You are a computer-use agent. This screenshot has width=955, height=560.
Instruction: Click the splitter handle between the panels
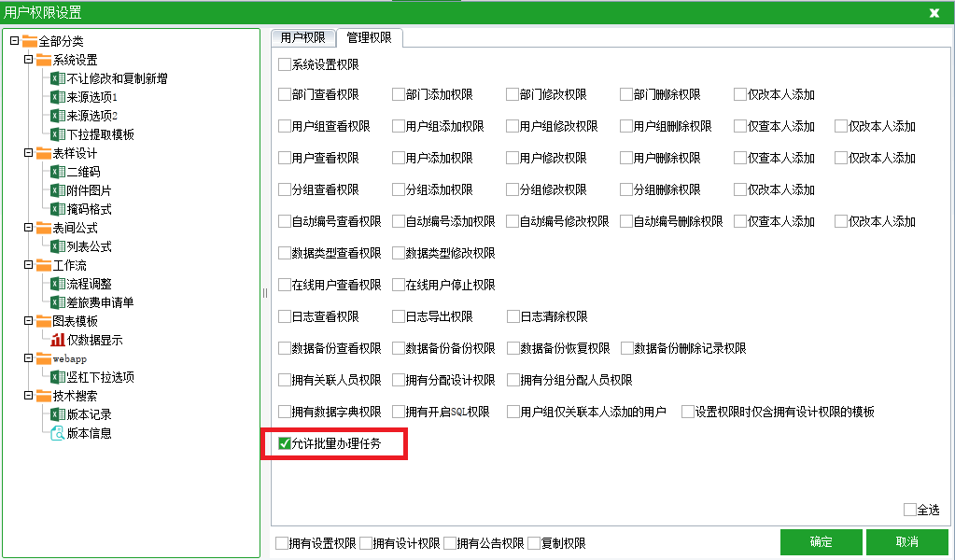(265, 293)
